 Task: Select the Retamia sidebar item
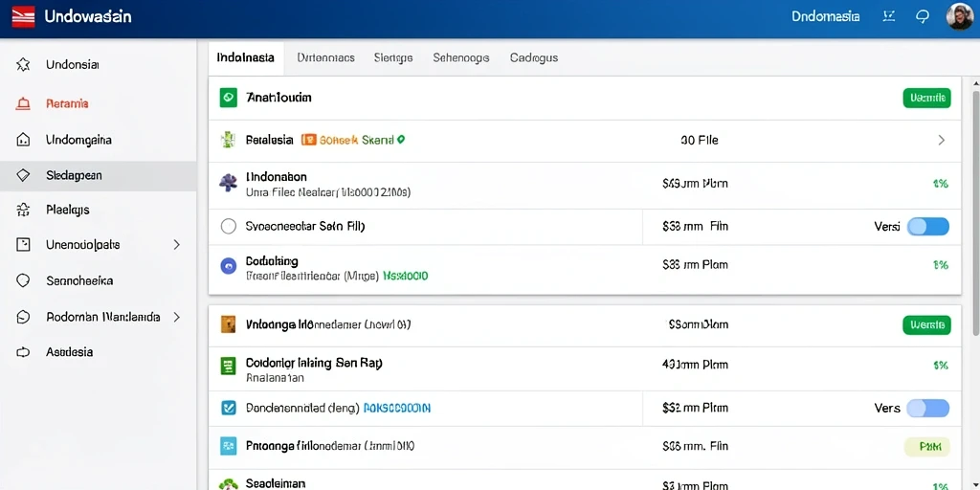pos(99,103)
